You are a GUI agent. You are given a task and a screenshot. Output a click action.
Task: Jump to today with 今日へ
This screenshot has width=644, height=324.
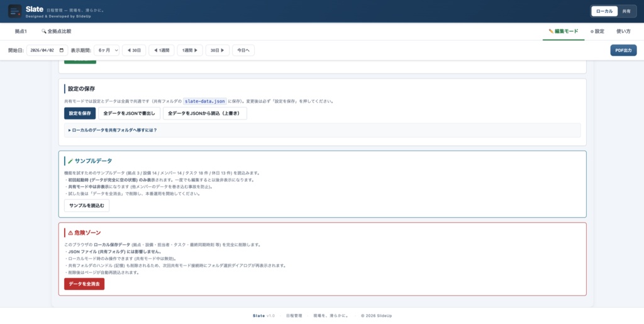point(243,50)
